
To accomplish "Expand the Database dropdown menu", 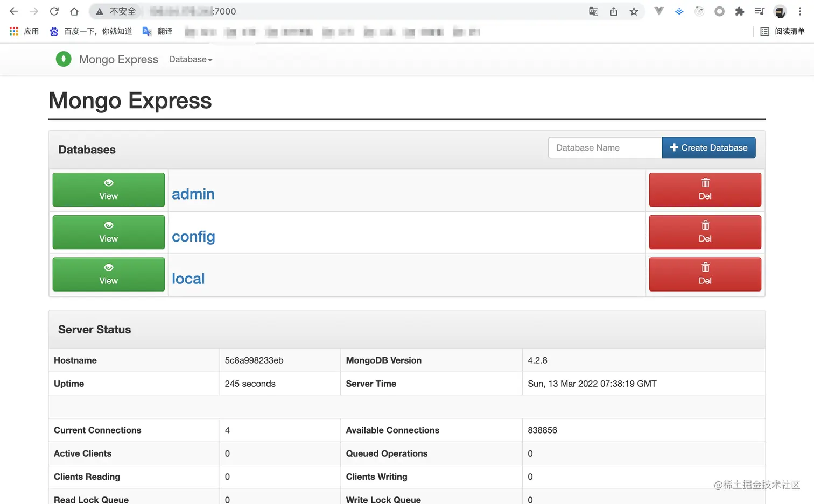I will tap(191, 59).
